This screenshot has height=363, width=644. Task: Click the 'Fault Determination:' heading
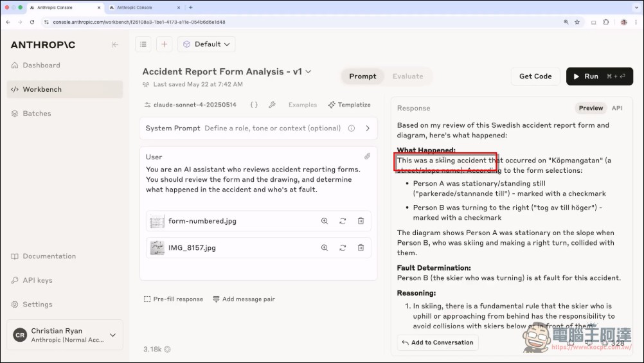pyautogui.click(x=434, y=268)
